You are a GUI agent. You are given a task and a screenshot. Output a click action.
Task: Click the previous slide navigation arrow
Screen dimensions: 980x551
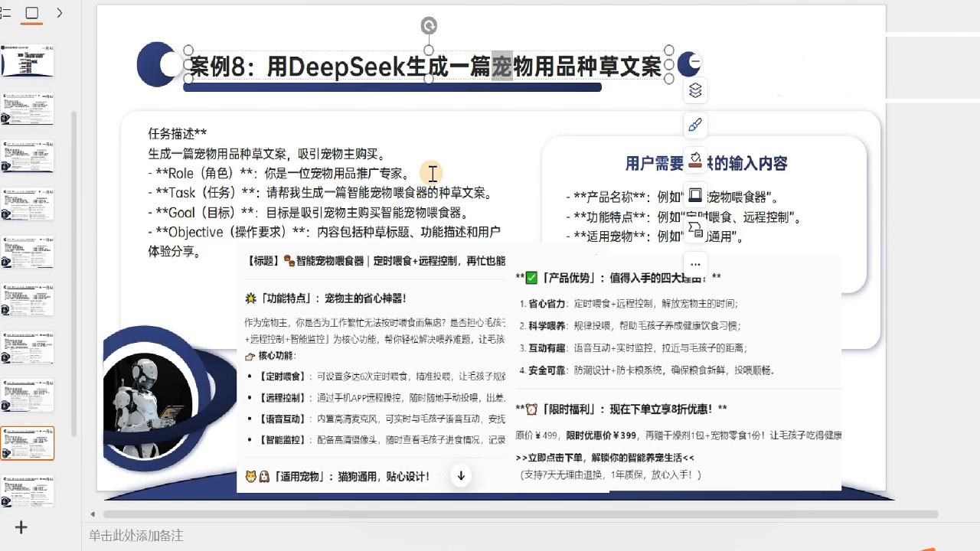tap(93, 514)
